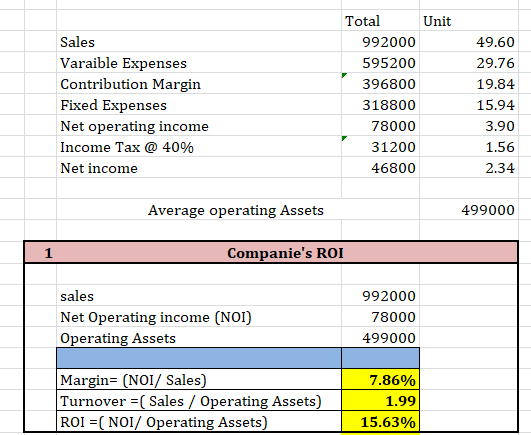
Task: Click lowercase 'sales' label in ROI section
Action: (x=77, y=296)
